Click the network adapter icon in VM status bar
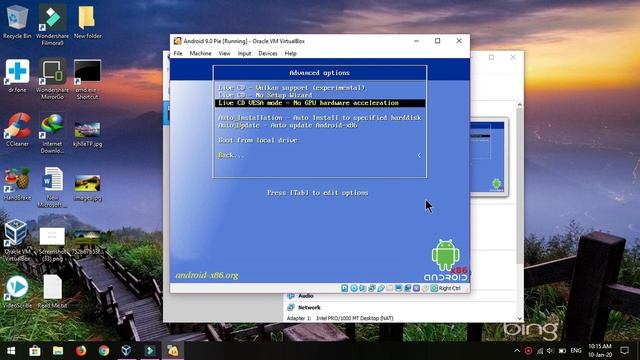Image resolution: width=640 pixels, height=360 pixels. (371, 288)
